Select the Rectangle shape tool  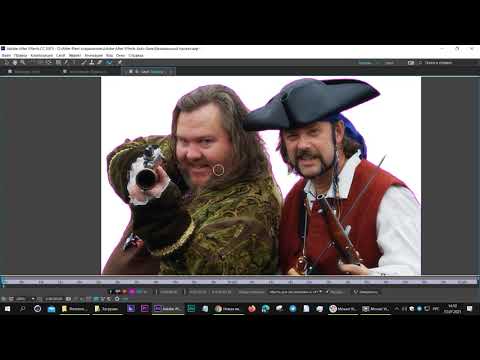pos(58,62)
